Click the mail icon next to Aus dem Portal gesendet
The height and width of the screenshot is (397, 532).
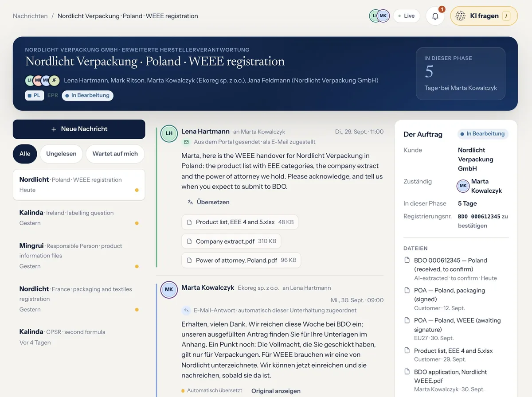(x=187, y=142)
